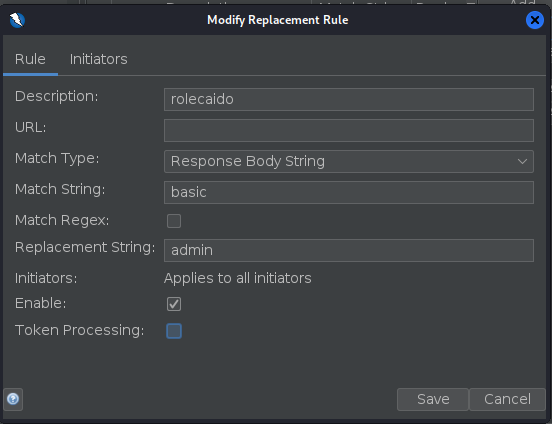
Task: Click the Applies to all initiators text
Action: pos(238,278)
